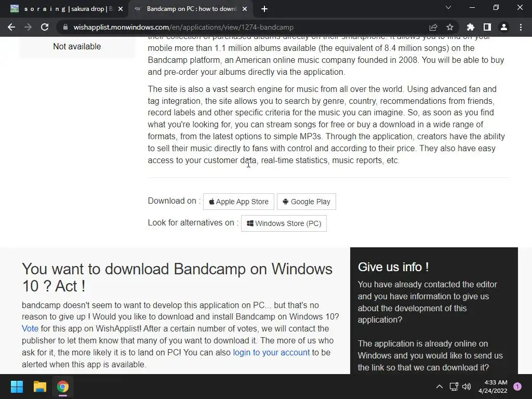Open network status in system tray

coord(454,387)
